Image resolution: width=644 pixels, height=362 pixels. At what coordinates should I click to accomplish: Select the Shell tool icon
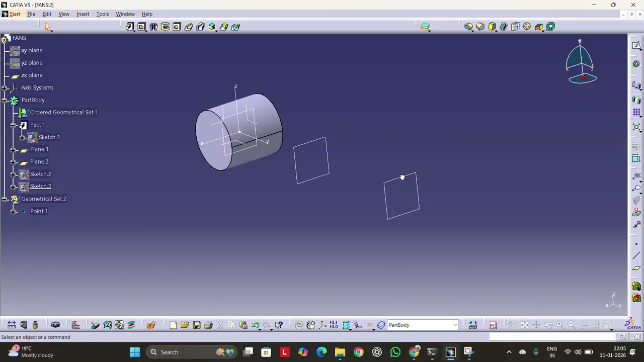coord(503,27)
